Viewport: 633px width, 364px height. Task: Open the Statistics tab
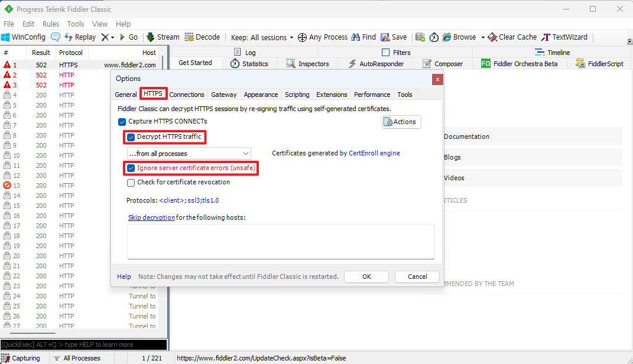click(249, 64)
